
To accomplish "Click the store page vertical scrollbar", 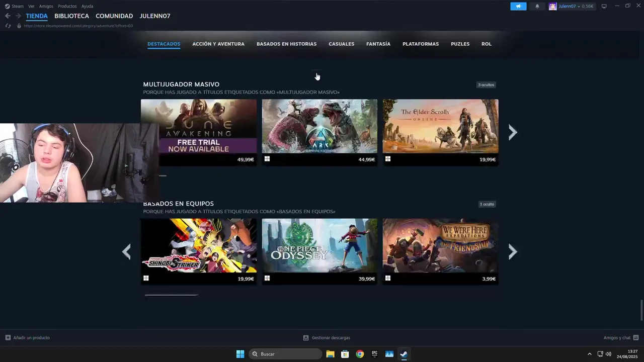I will click(x=641, y=310).
